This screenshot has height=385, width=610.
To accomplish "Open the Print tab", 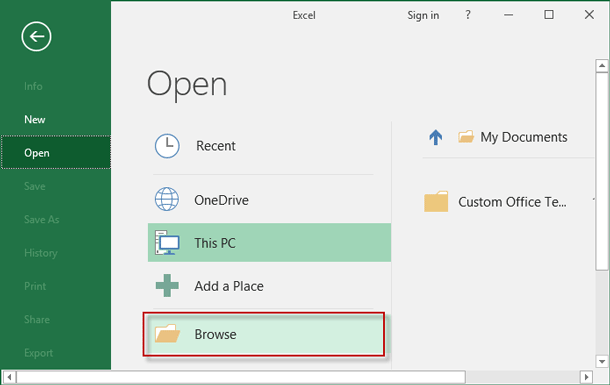I will point(35,286).
